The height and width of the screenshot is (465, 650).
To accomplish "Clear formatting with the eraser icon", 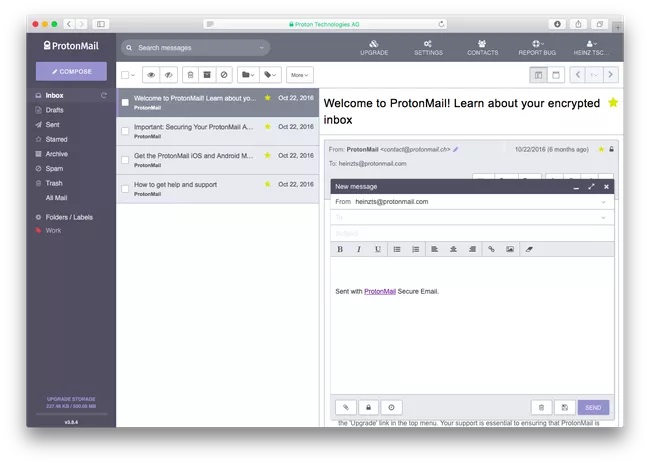I will pyautogui.click(x=529, y=249).
